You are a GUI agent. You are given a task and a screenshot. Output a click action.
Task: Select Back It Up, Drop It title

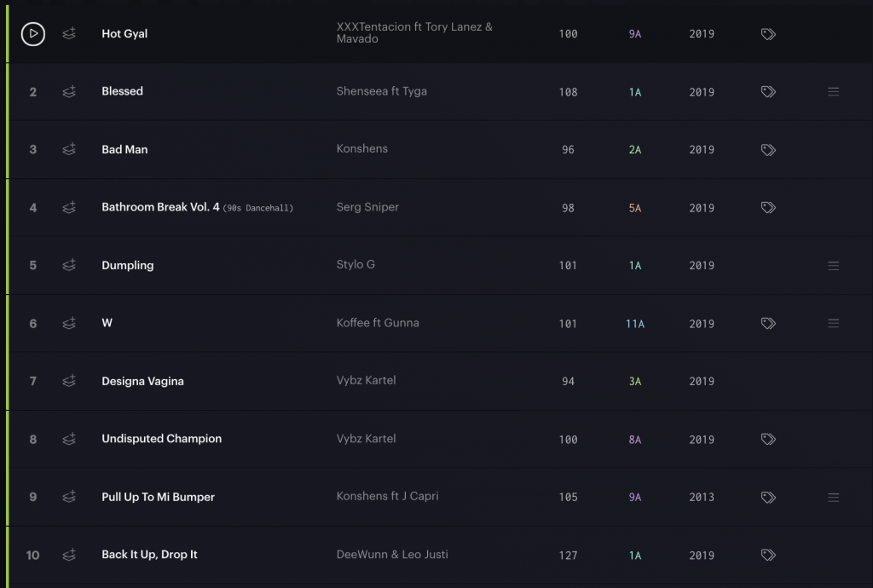click(x=149, y=555)
